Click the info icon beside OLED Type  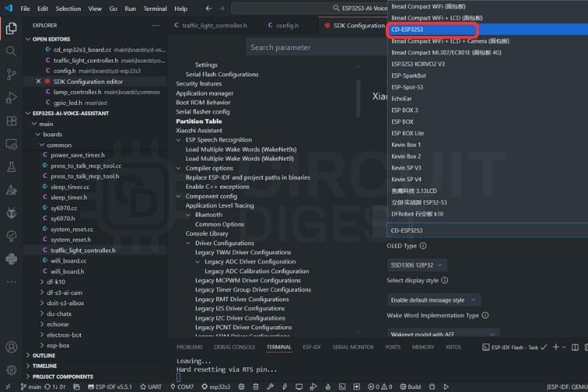point(423,245)
